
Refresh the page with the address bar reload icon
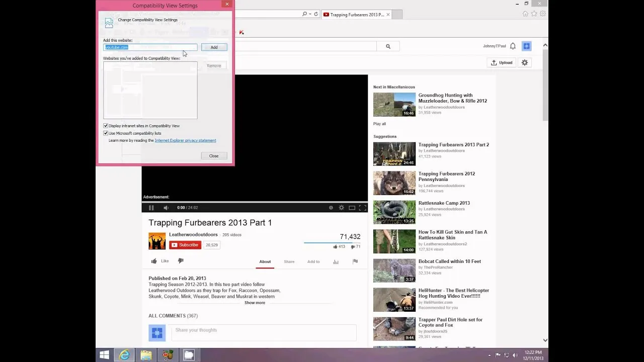(x=316, y=14)
